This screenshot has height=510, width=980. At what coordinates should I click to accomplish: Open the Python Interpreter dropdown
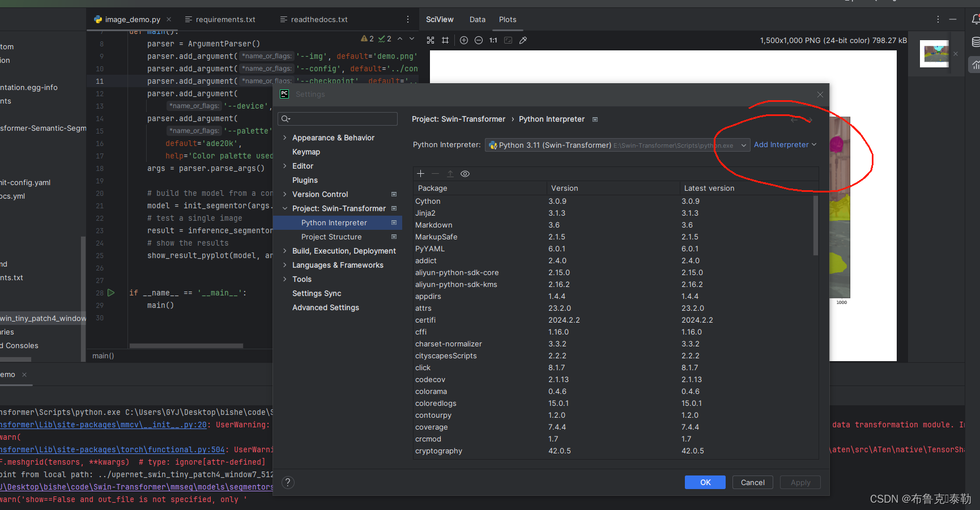(x=617, y=145)
